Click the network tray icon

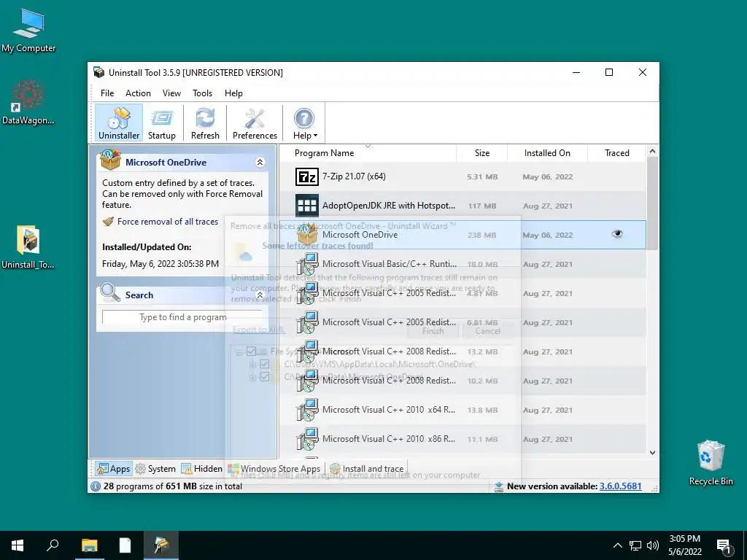click(635, 545)
